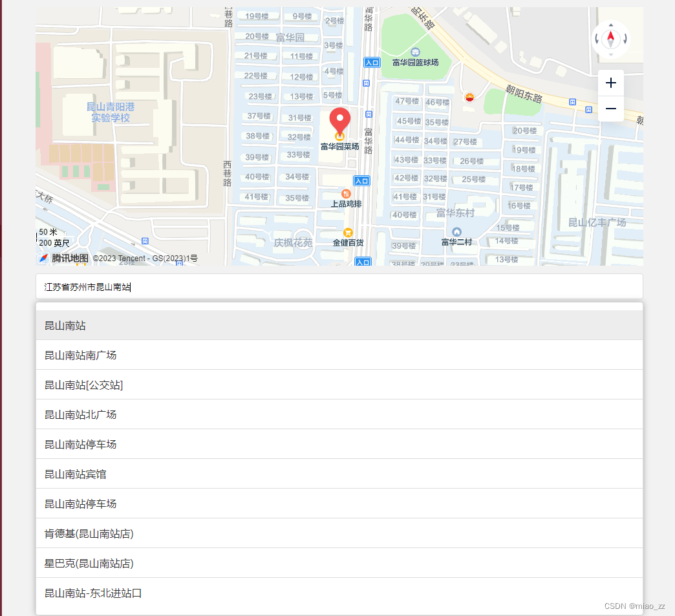Click building label 12号楼

pyautogui.click(x=301, y=77)
